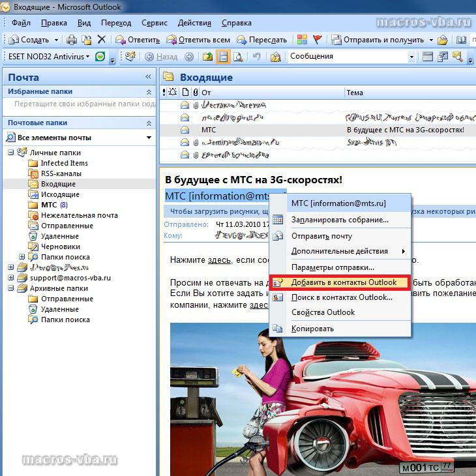Collapse the Избранные папки section
The width and height of the screenshot is (476, 476).
(x=149, y=92)
